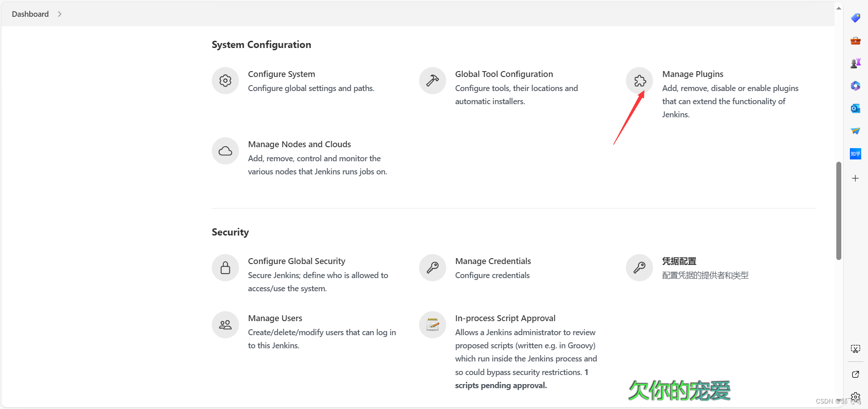Image resolution: width=868 pixels, height=409 pixels.
Task: Click text '配置凭据的提供者和类型'
Action: pos(705,275)
